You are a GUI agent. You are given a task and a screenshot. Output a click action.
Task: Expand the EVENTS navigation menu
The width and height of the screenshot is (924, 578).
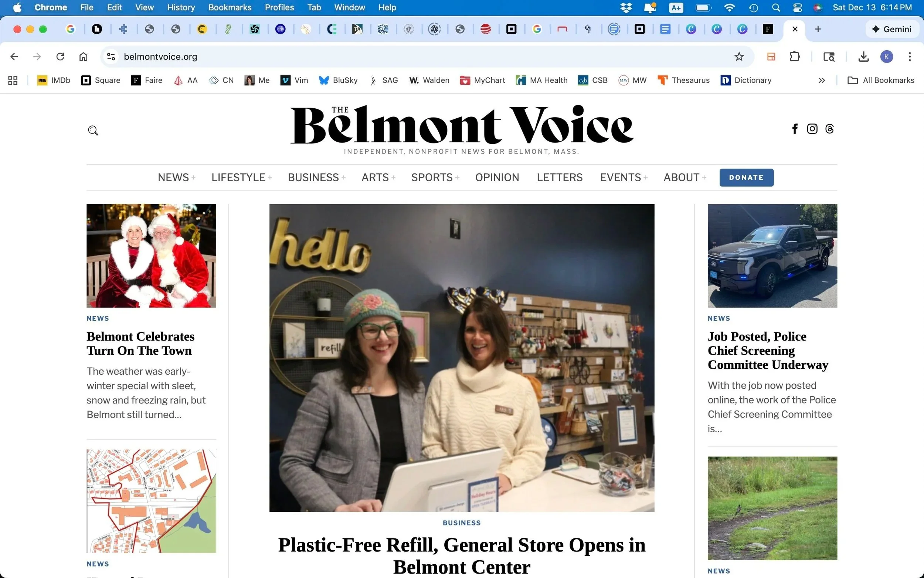[624, 178]
